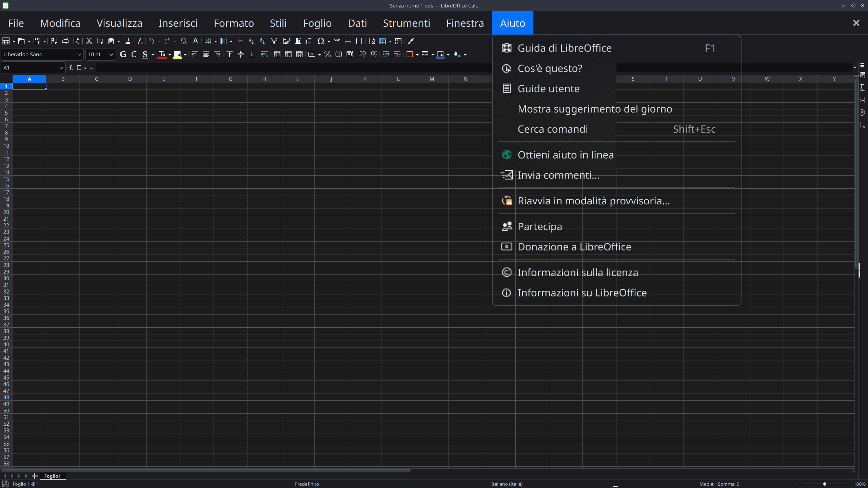
Task: Click the Function Wizard fx icon
Action: click(x=71, y=68)
